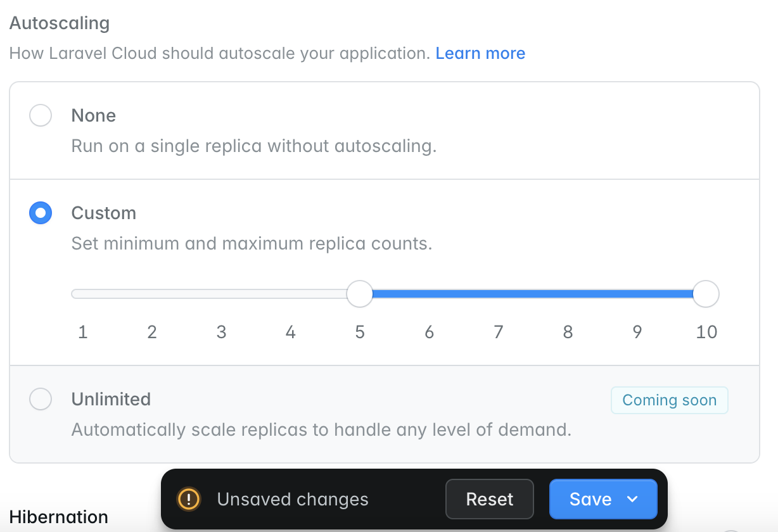The width and height of the screenshot is (778, 532).
Task: Click slider tick label 1
Action: 82,332
